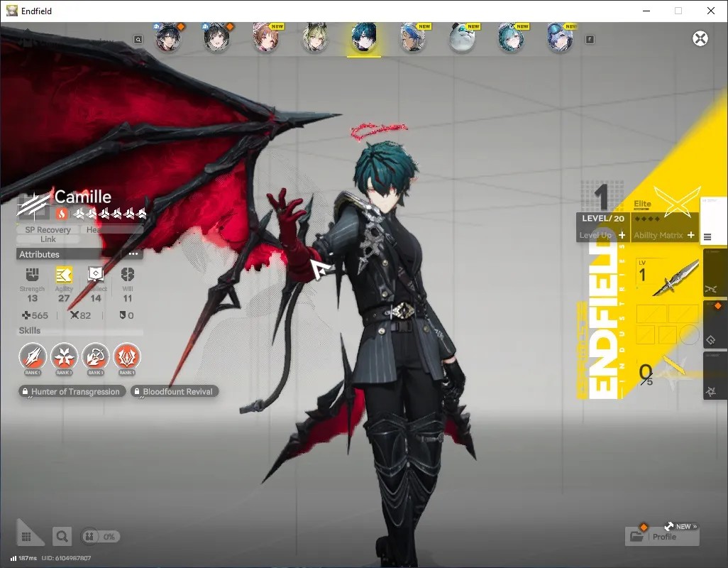The width and height of the screenshot is (728, 568).
Task: Click the fire element icon under Camille's name
Action: point(61,214)
